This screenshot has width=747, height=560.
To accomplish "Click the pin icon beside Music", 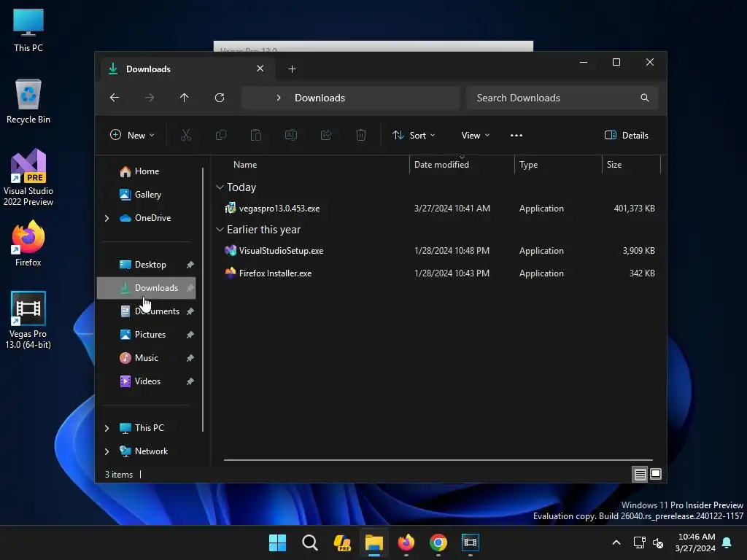I will (x=190, y=358).
